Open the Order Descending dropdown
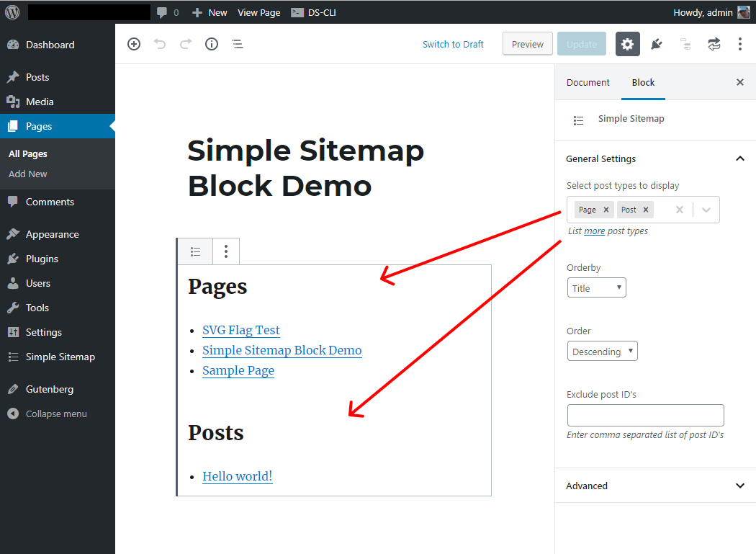Screen dimensions: 756x554 point(602,352)
